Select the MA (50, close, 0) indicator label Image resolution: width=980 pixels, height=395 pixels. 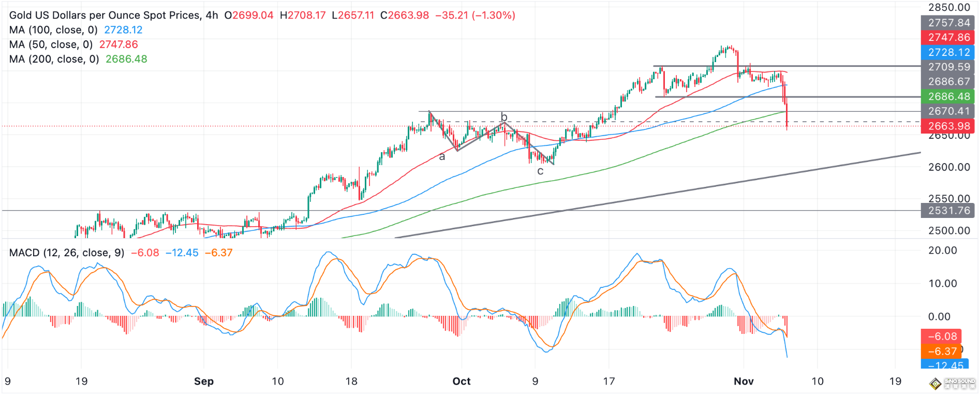[x=51, y=45]
